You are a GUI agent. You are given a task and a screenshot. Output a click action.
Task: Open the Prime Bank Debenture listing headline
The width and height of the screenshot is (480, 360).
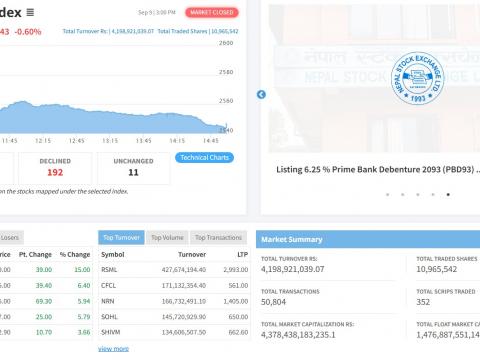point(378,170)
